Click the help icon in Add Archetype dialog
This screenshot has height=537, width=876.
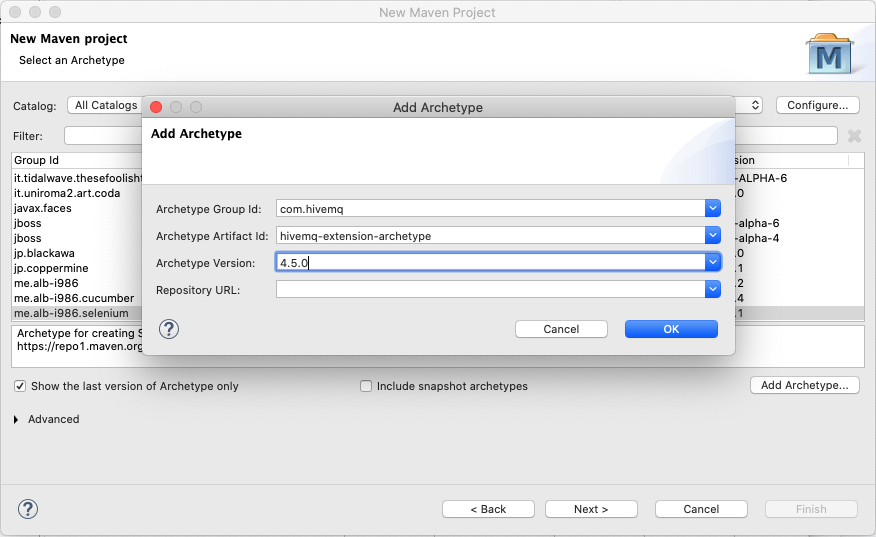click(x=169, y=329)
